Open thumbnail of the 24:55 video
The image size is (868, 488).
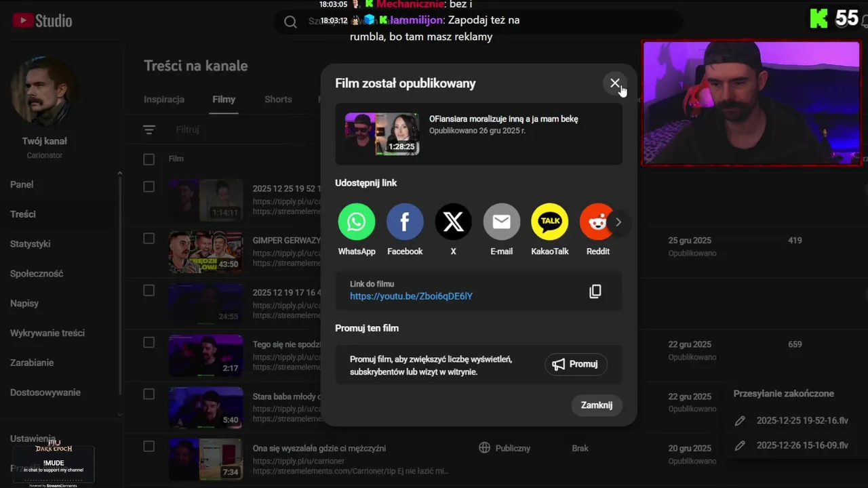coord(205,304)
